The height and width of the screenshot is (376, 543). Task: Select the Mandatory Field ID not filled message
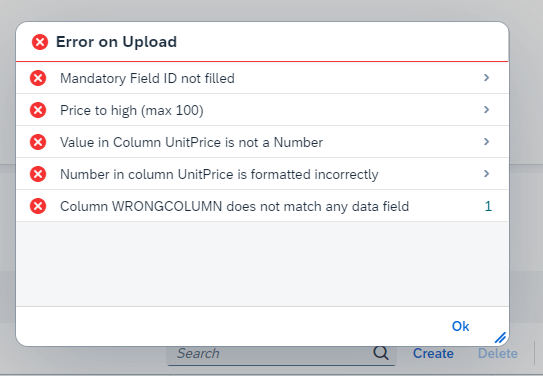pos(262,78)
